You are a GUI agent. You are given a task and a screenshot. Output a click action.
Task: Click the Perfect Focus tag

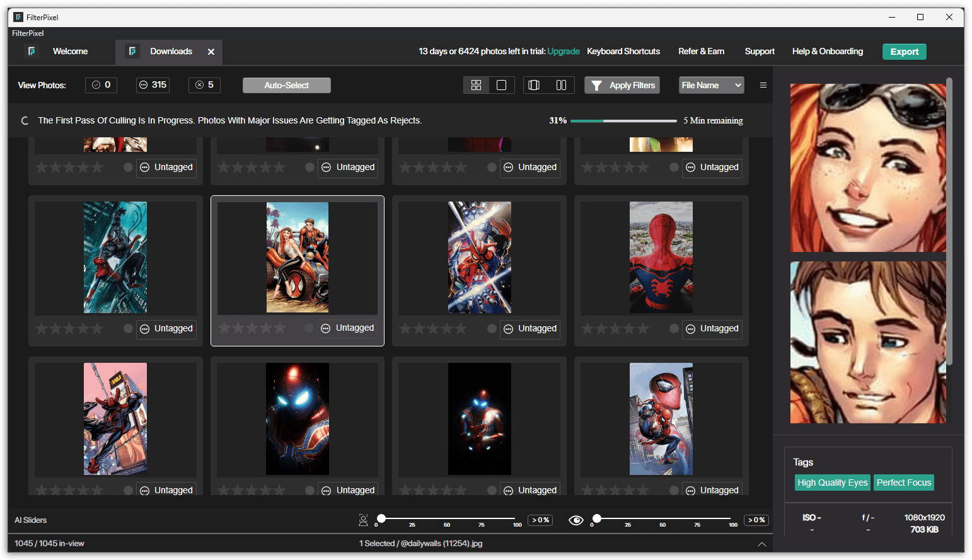[903, 483]
